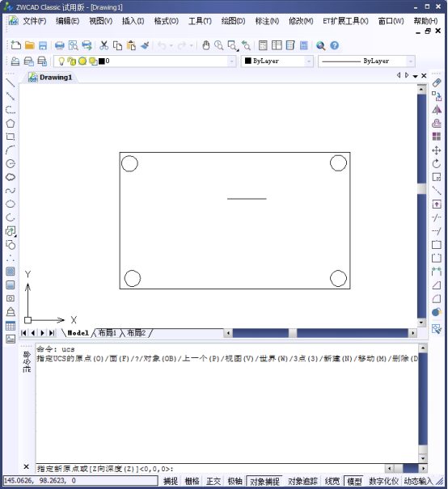This screenshot has height=489, width=448.
Task: Select the Fillet tool
Action: coord(437,299)
